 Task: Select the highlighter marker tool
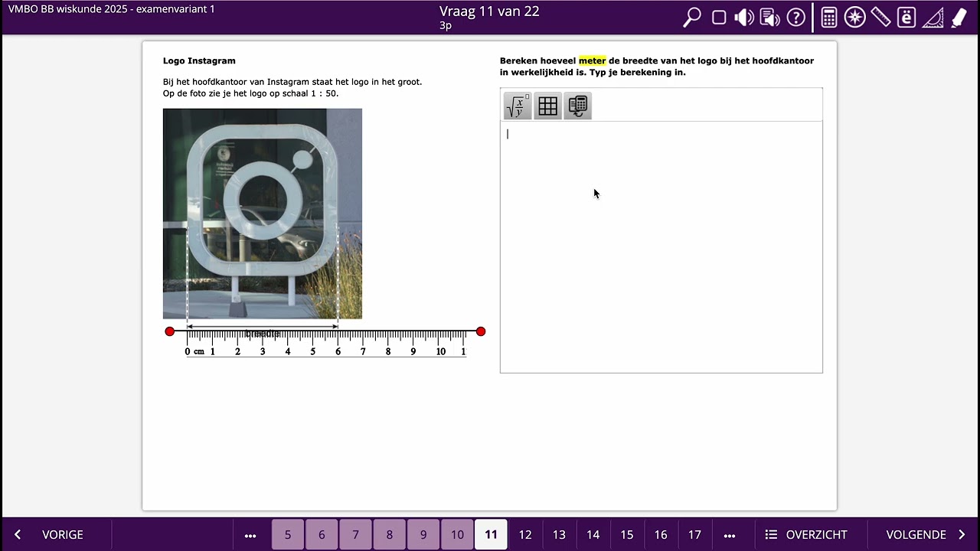(x=959, y=18)
